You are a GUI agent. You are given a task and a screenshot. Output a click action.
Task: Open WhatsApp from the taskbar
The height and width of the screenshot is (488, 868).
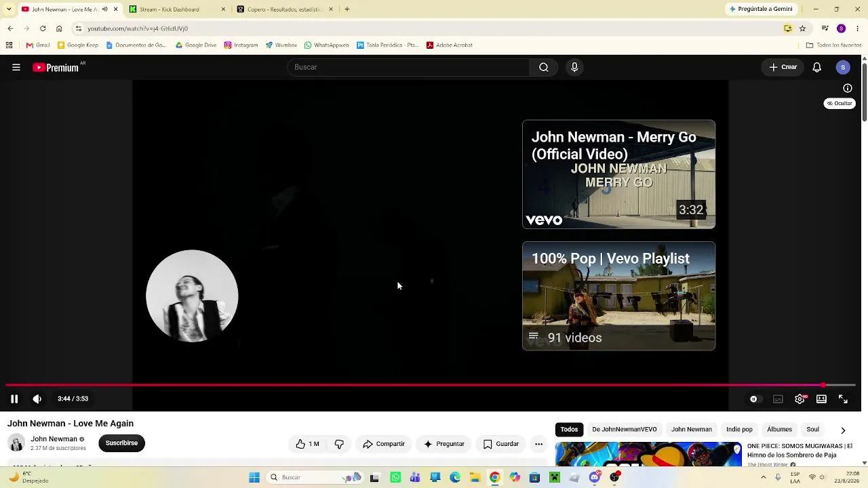click(396, 478)
